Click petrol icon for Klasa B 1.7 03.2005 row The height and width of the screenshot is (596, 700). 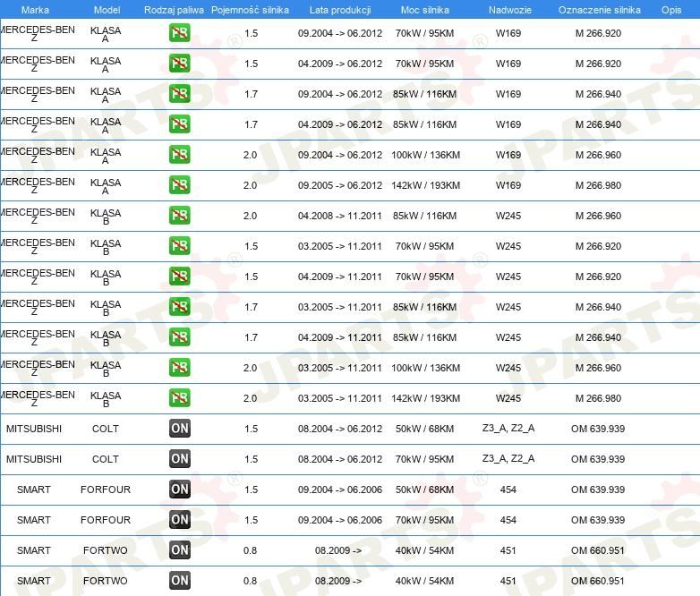179,306
